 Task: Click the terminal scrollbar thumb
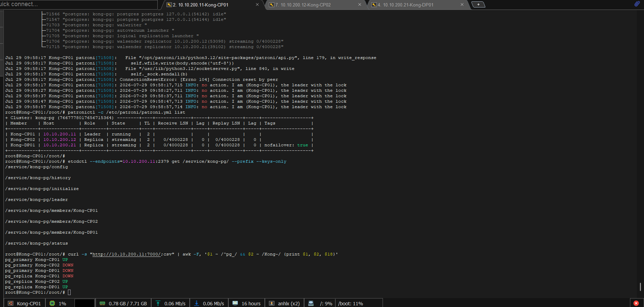point(640,287)
